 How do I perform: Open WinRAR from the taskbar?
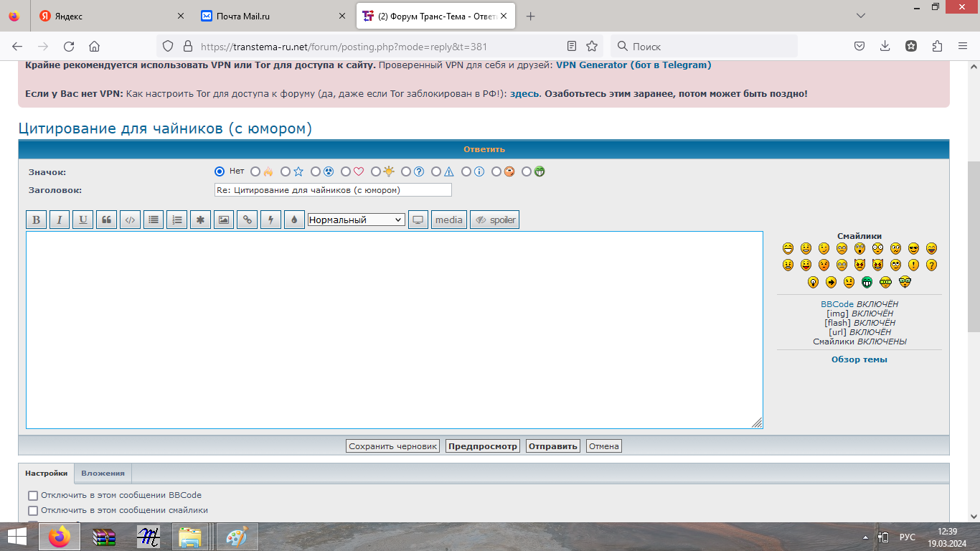(x=104, y=537)
